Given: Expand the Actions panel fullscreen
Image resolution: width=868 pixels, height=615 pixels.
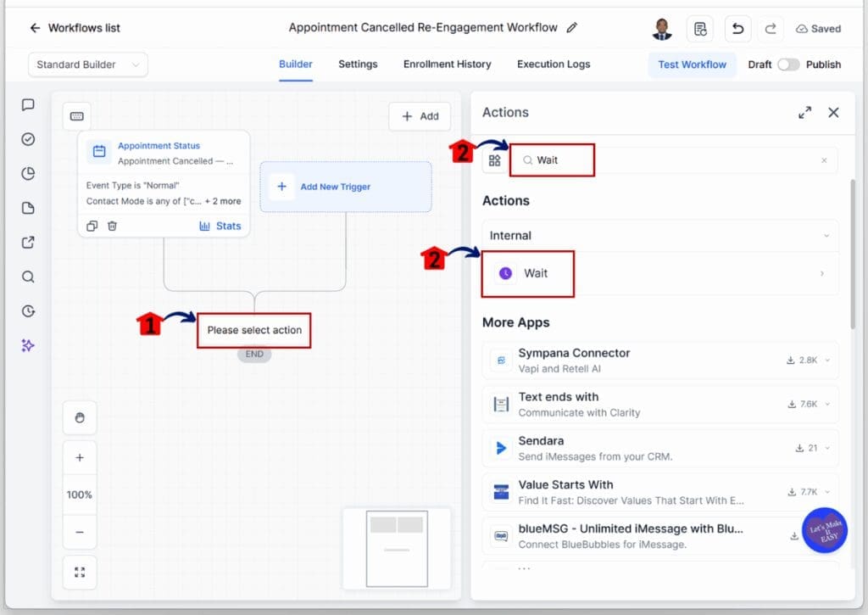Looking at the screenshot, I should 805,113.
